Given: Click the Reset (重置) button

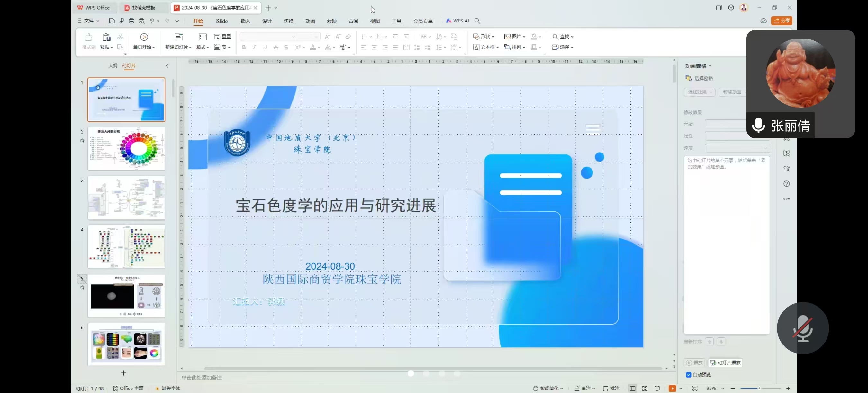Looking at the screenshot, I should [x=223, y=37].
